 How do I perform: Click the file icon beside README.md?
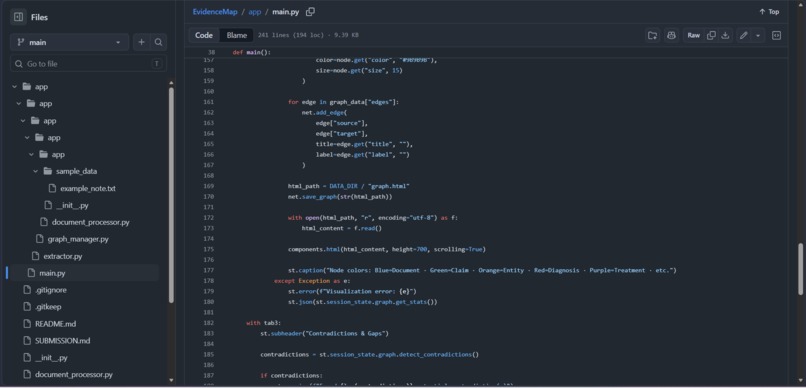coord(27,324)
